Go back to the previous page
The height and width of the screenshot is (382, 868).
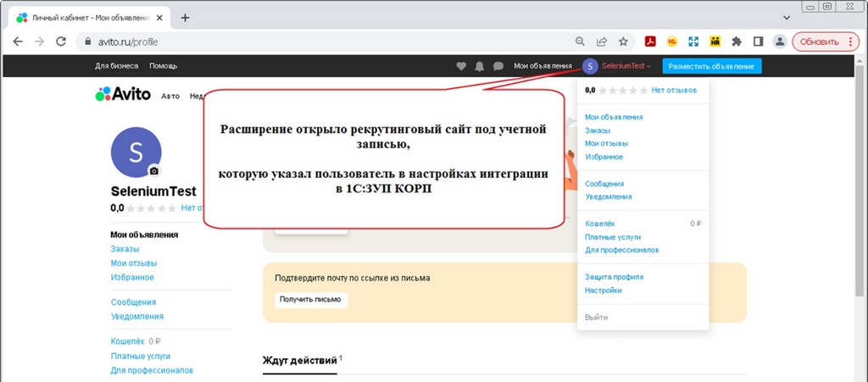click(x=18, y=42)
